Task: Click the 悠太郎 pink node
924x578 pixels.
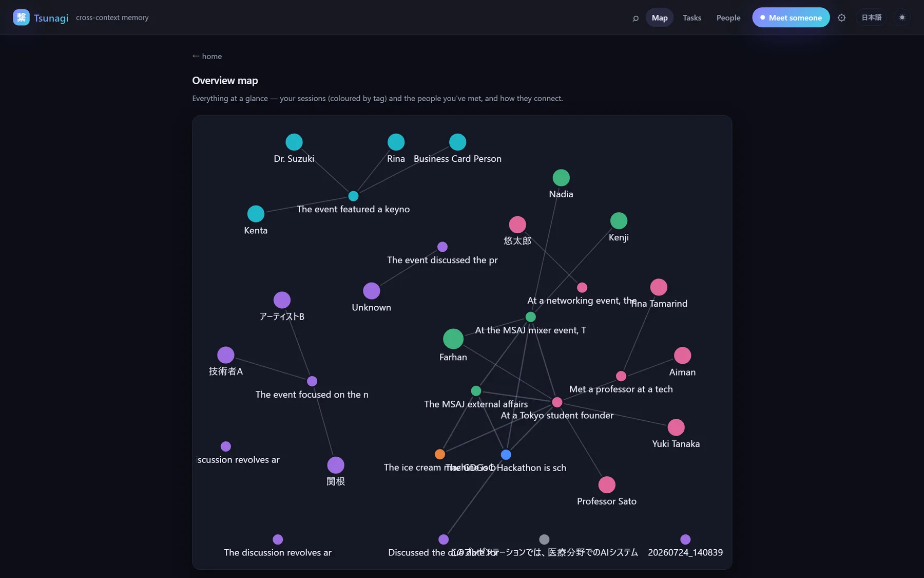Action: [517, 225]
